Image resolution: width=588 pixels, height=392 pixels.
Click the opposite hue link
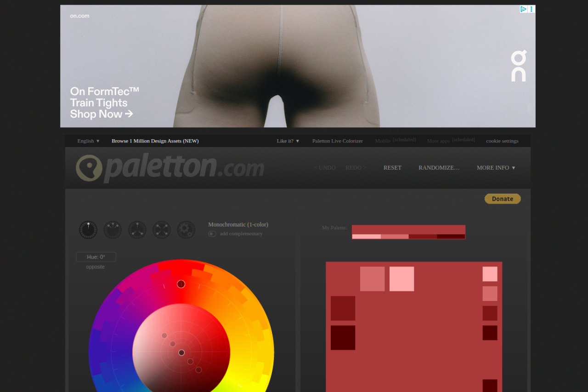(96, 267)
